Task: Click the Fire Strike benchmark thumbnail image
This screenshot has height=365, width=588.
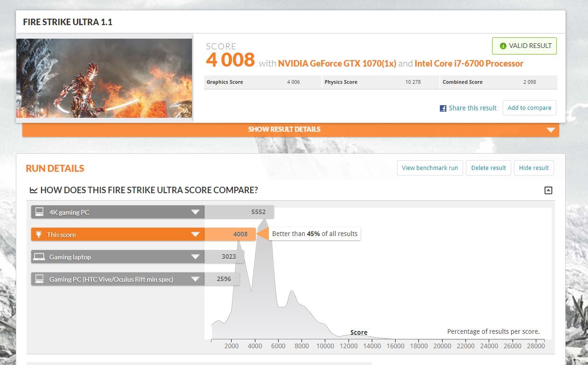Action: point(104,78)
